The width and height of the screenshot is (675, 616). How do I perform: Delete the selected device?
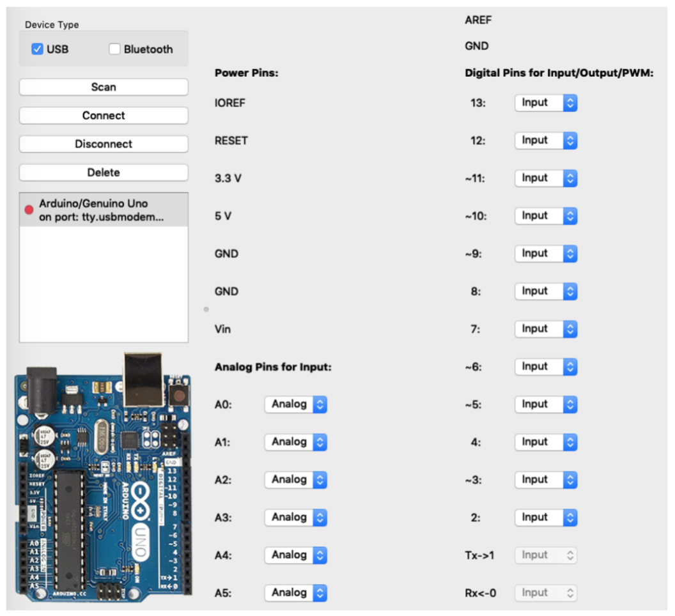pyautogui.click(x=104, y=173)
